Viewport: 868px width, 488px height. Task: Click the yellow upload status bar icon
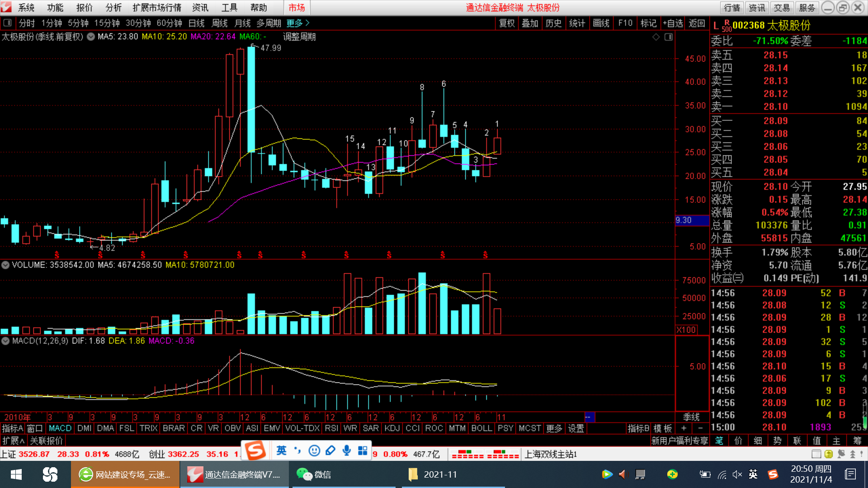[828, 454]
